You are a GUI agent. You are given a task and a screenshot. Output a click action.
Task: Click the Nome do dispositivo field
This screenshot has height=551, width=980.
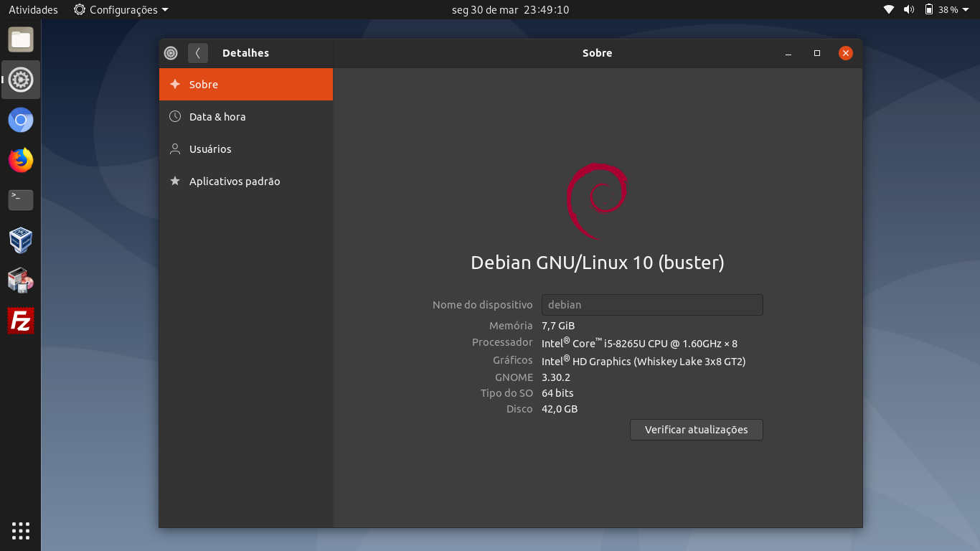pos(652,305)
